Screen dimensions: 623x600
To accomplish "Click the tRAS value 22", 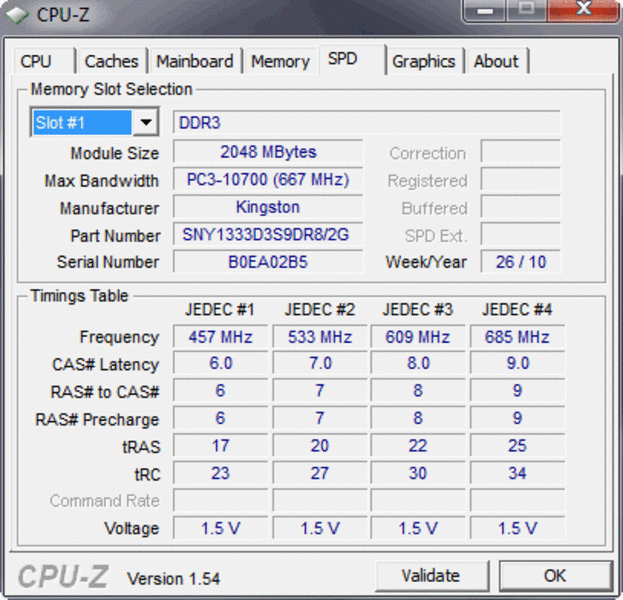I will tap(418, 446).
